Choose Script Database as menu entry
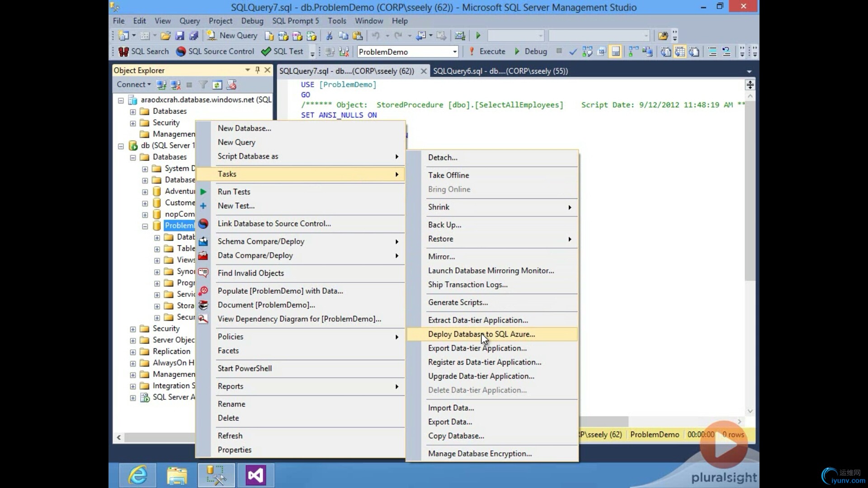The width and height of the screenshot is (868, 488). [301, 156]
